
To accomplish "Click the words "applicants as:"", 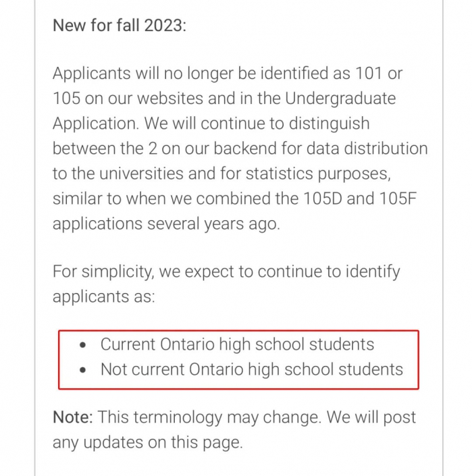I will (x=104, y=296).
